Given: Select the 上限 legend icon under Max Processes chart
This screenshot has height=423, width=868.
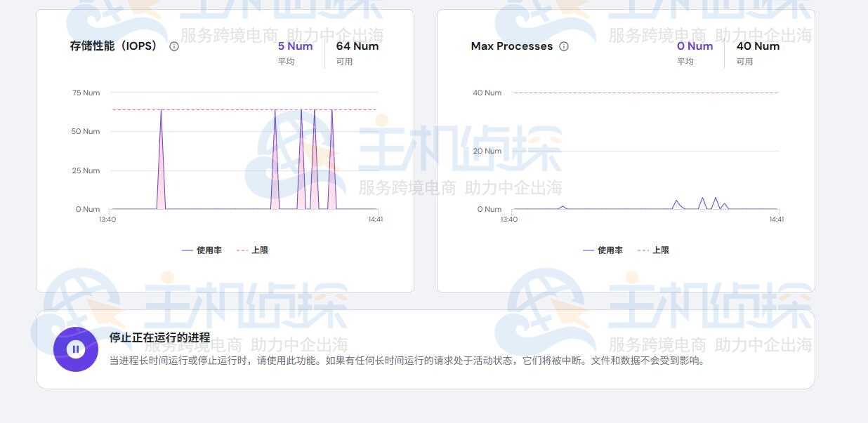Looking at the screenshot, I should (641, 250).
